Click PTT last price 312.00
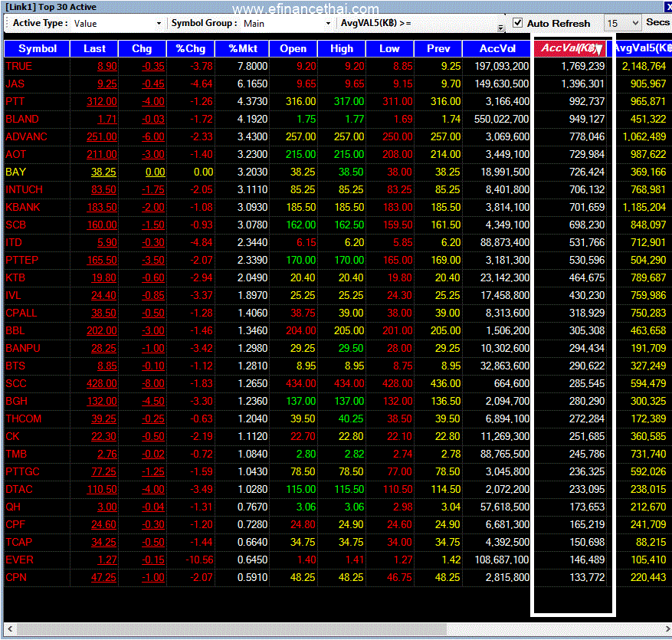The width and height of the screenshot is (672, 640). (x=102, y=101)
